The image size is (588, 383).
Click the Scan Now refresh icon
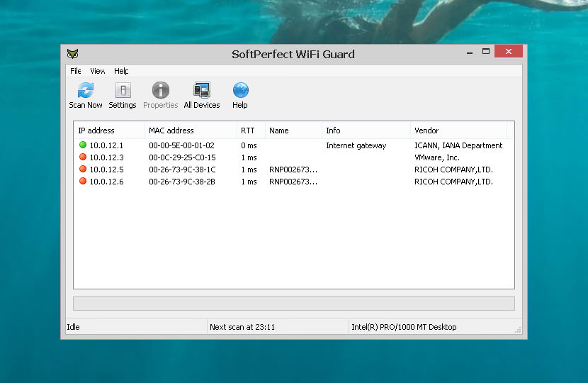click(x=86, y=91)
